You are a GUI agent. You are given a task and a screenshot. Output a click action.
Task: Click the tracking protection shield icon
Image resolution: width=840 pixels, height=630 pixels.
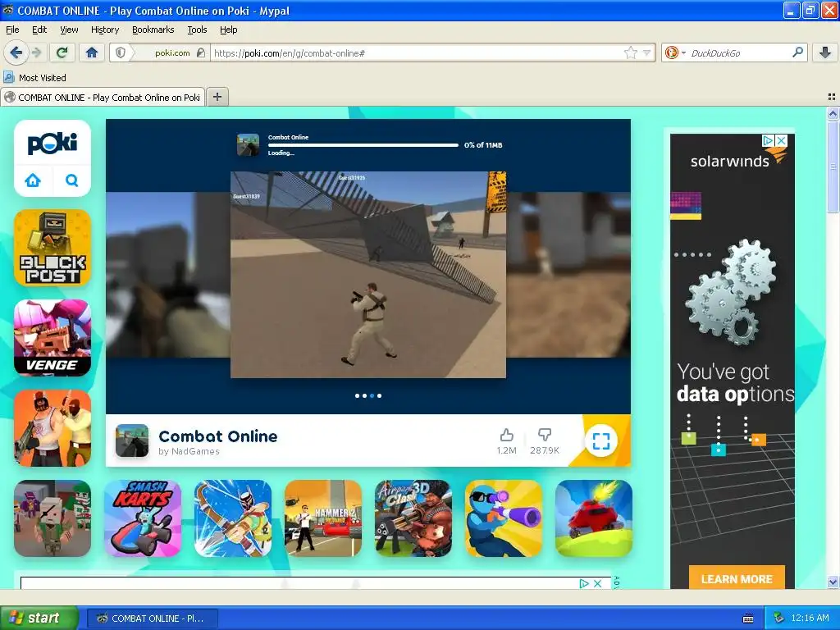(x=121, y=52)
